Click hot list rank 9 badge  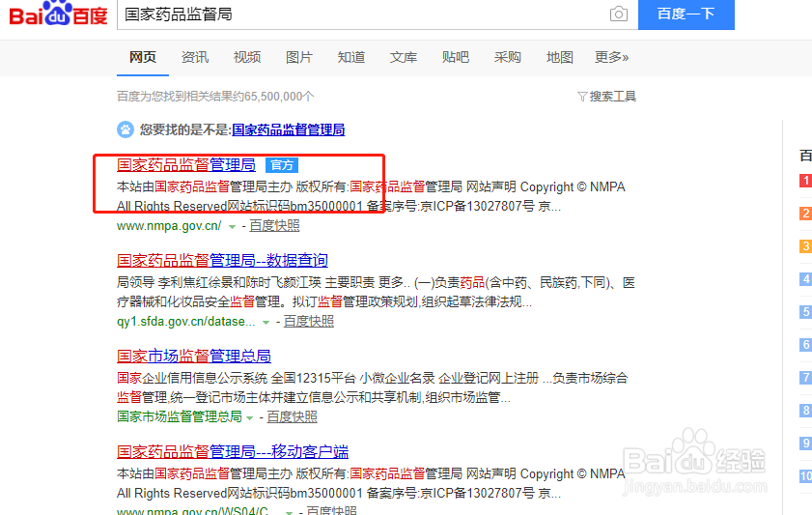pos(806,443)
